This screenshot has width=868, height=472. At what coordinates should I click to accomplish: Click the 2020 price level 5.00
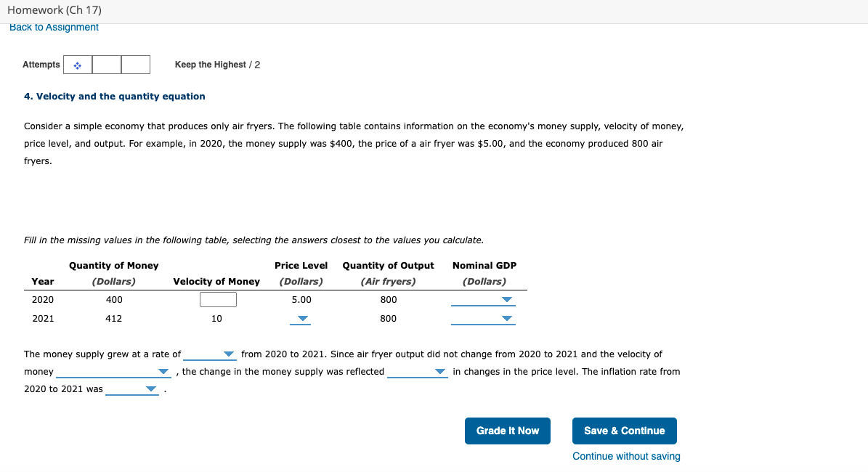pos(301,299)
